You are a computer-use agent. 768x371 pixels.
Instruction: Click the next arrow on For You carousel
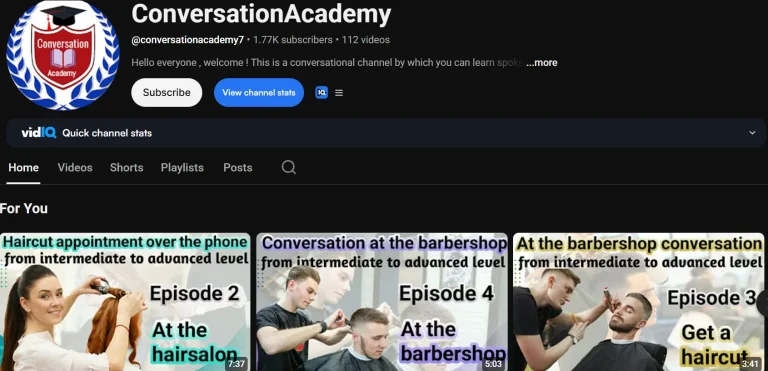(763, 303)
